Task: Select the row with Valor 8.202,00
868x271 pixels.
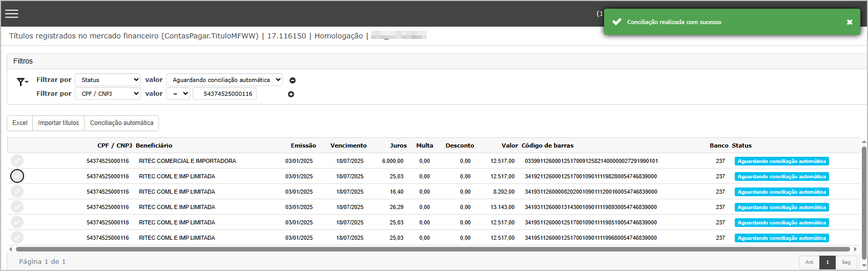Action: click(x=17, y=192)
